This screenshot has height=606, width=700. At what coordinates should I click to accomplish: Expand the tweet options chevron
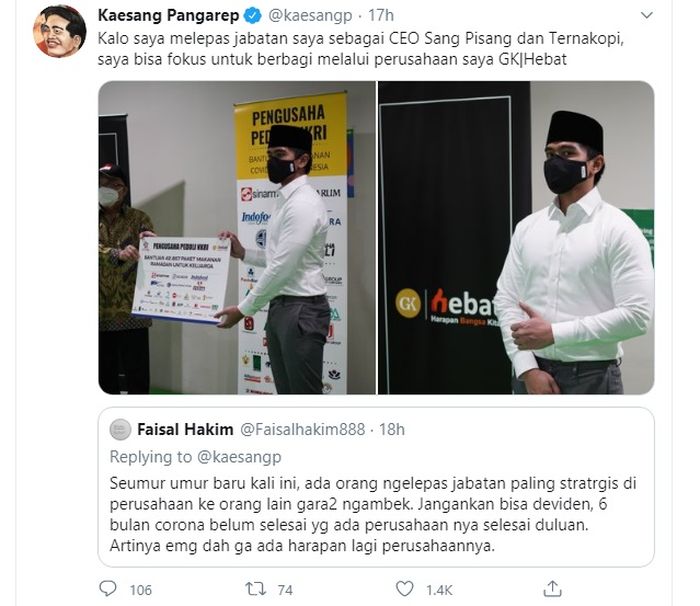(x=646, y=16)
